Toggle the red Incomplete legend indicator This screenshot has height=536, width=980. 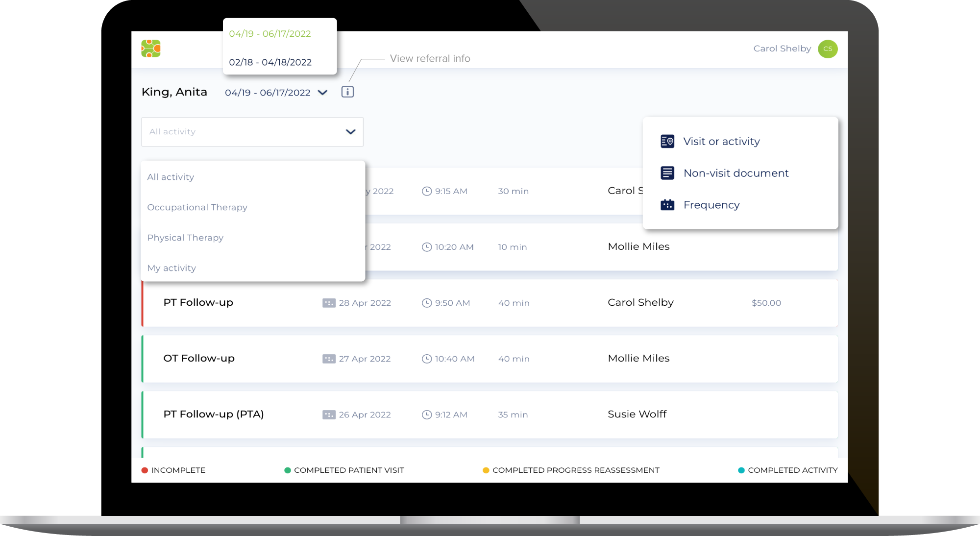[144, 470]
